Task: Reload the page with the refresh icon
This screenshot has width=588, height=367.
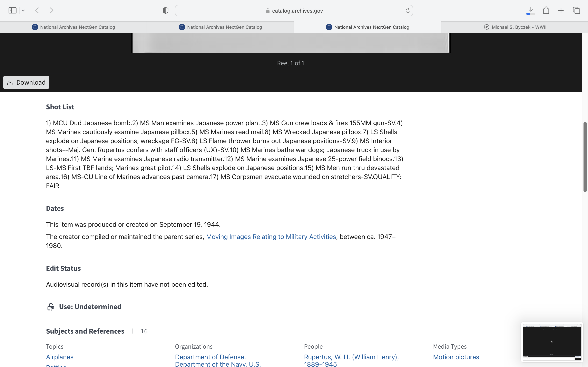Action: tap(408, 10)
